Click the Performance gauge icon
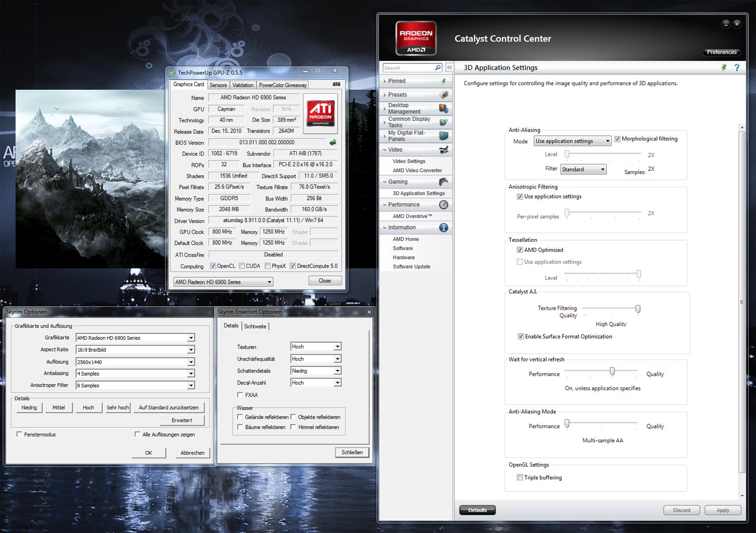Screen dimensions: 756x533 443,205
